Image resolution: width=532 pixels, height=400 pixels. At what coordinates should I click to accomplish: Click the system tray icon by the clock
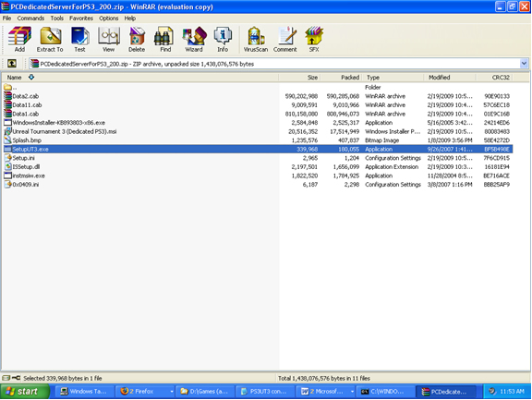tap(492, 391)
